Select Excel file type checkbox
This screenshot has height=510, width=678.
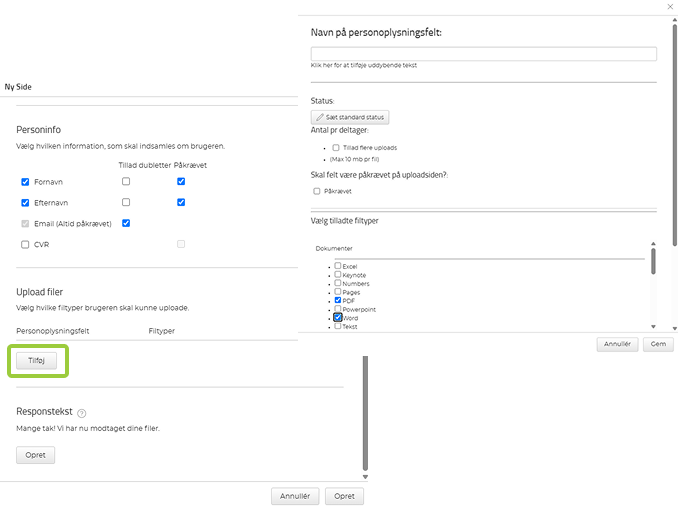[338, 266]
